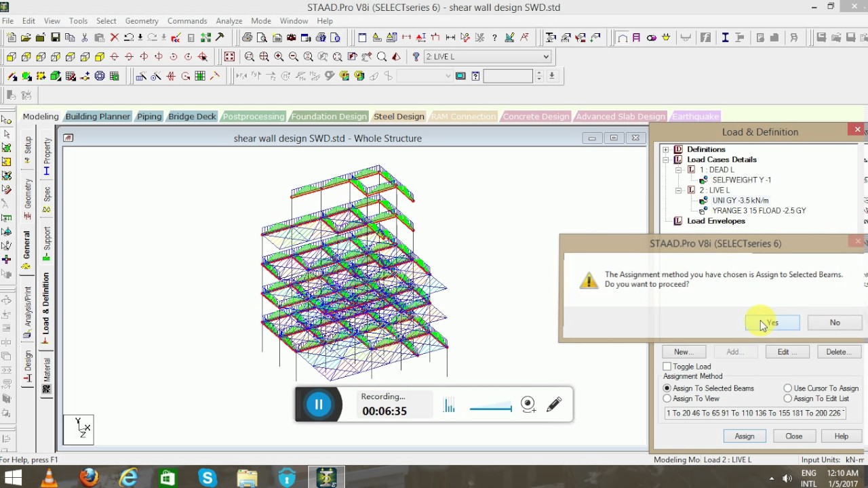Click the Zoom Out magnifier icon
The image size is (868, 488).
pos(294,57)
